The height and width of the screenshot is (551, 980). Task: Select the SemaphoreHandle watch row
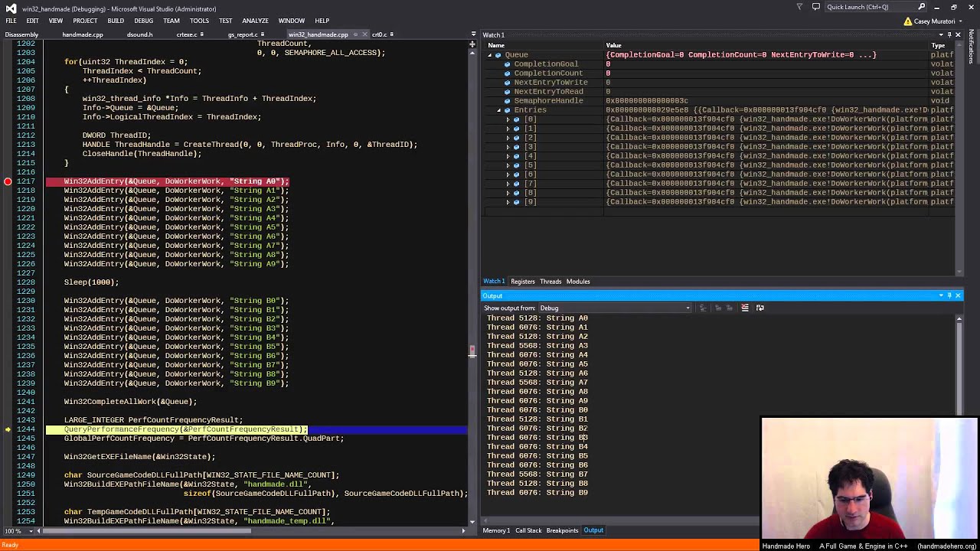point(720,101)
